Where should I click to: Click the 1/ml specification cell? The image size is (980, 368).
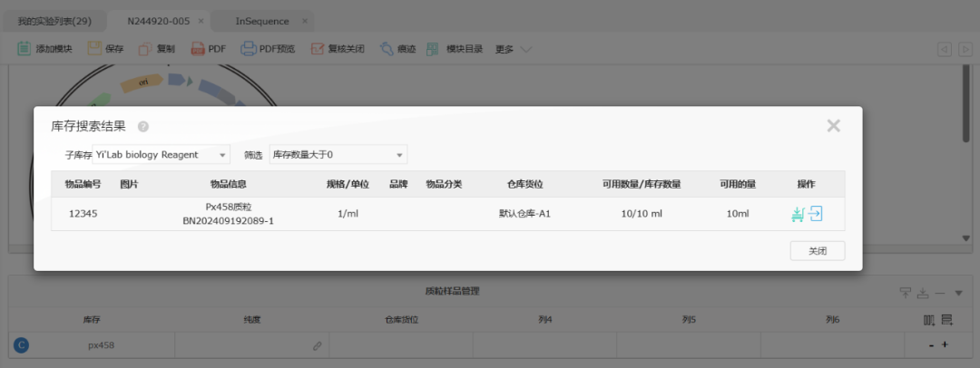coord(348,214)
